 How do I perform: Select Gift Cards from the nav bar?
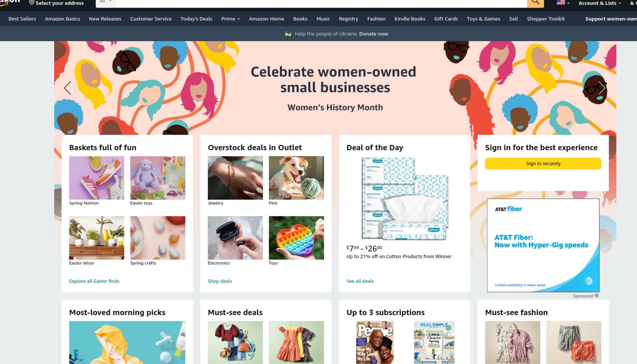pyautogui.click(x=446, y=19)
